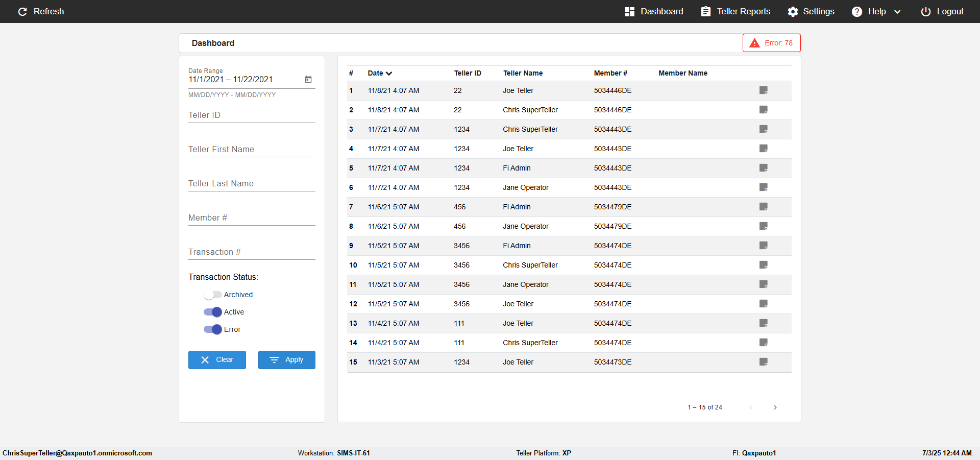
Task: Open note icon for row 3
Action: click(763, 129)
